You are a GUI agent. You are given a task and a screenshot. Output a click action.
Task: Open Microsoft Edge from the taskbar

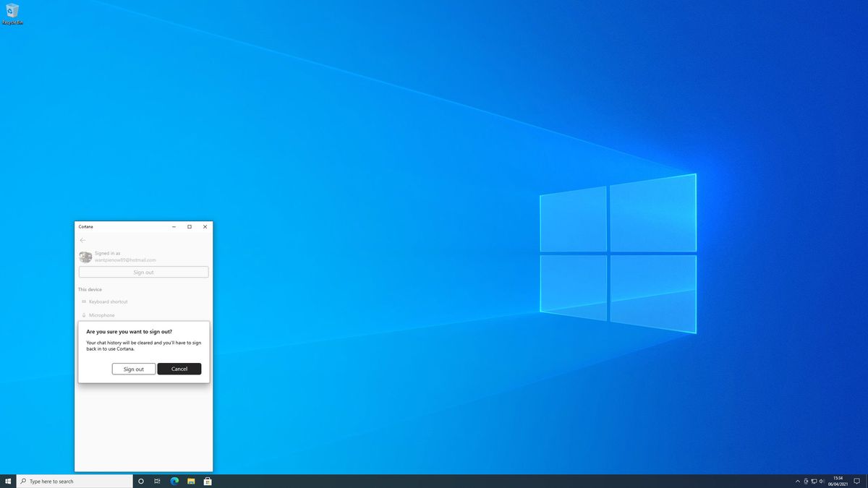point(174,481)
